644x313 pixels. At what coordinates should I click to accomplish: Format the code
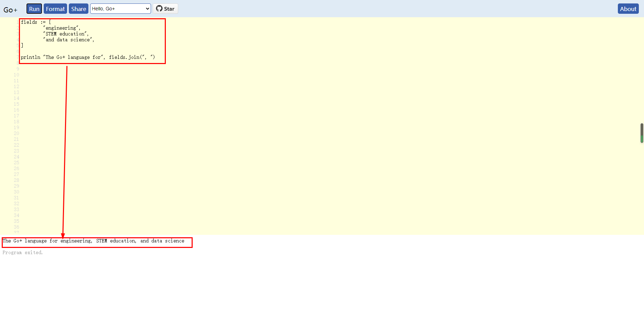point(55,9)
